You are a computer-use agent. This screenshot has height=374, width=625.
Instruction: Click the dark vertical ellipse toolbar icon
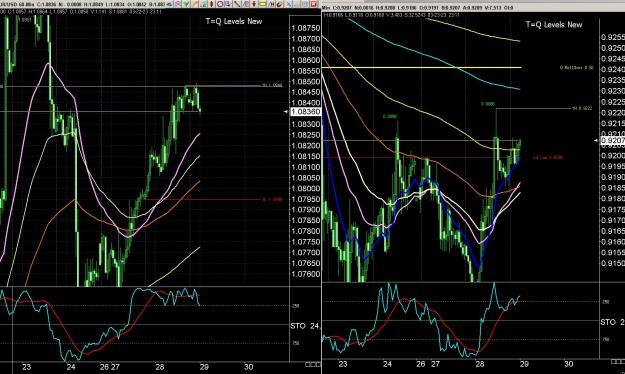pyautogui.click(x=211, y=4)
